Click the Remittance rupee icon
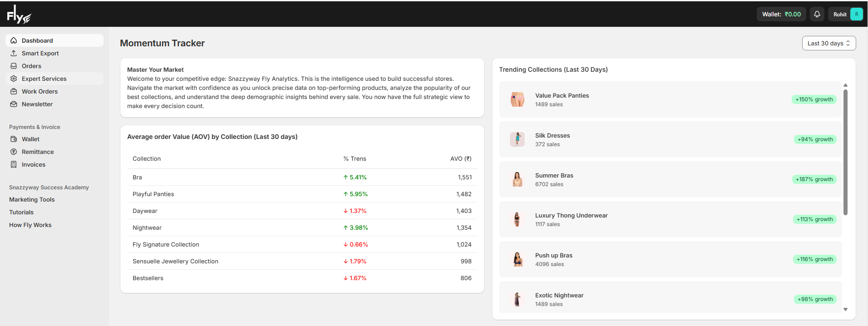The width and height of the screenshot is (868, 326). tap(14, 152)
